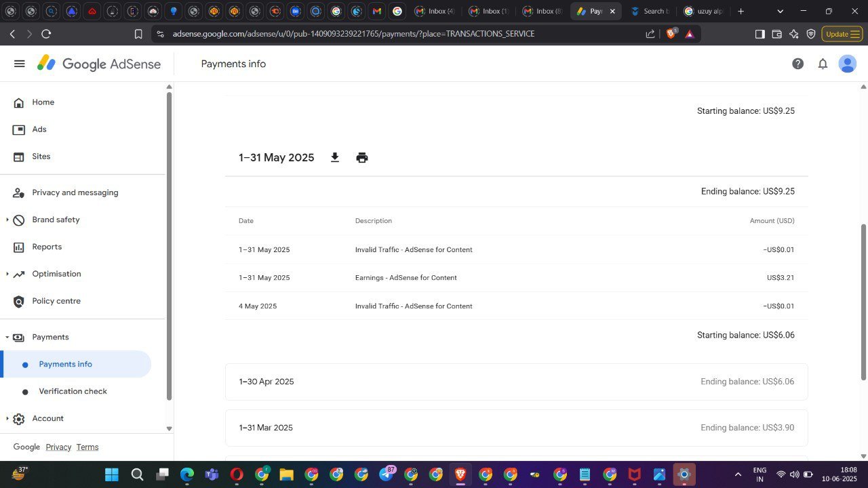The height and width of the screenshot is (488, 868).
Task: Open the Google account avatar
Action: [x=847, y=64]
